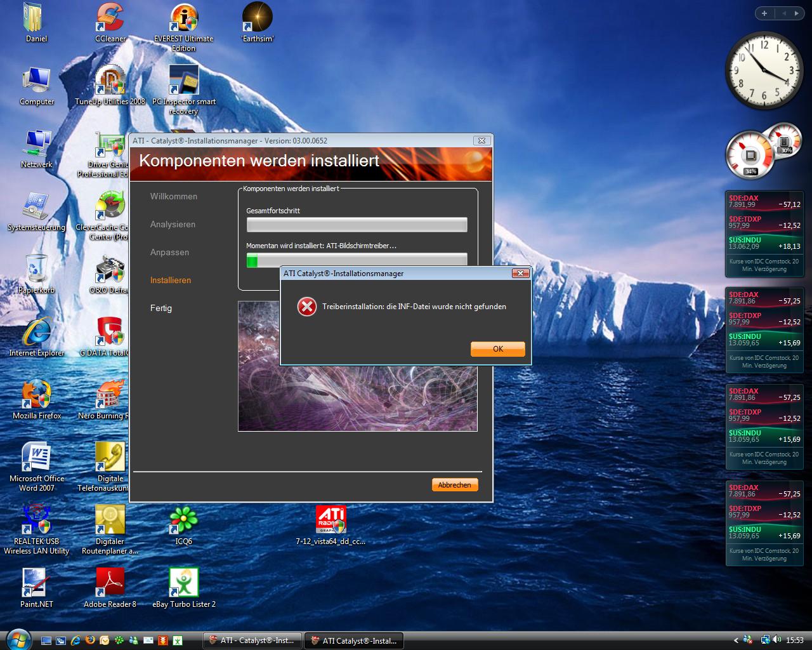812x650 pixels.
Task: Open the Adobe Reader 8 shortcut
Action: (110, 588)
